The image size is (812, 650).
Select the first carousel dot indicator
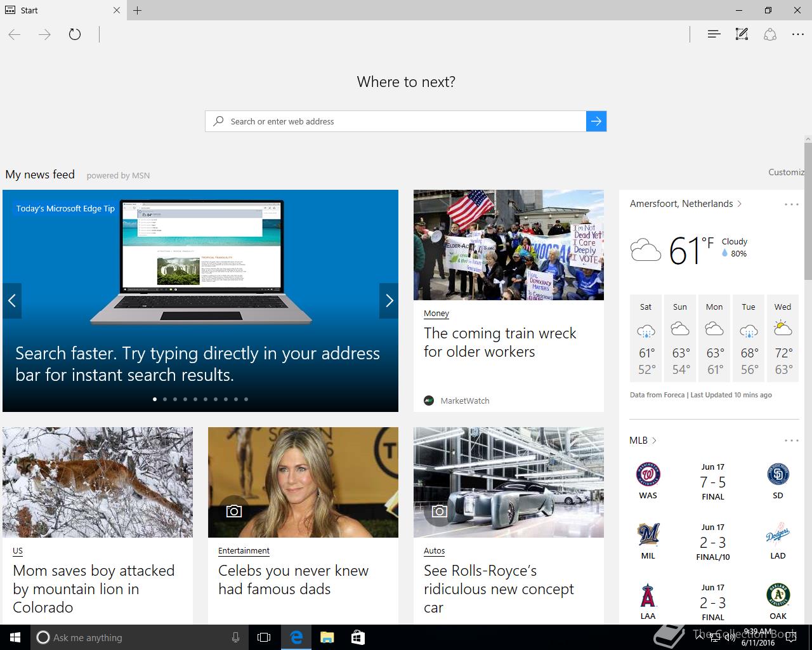155,399
